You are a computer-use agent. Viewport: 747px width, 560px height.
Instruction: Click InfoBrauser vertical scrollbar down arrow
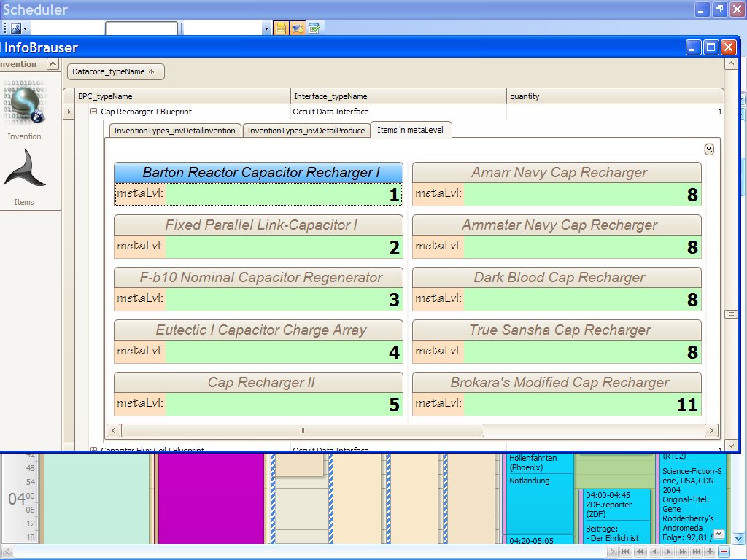pos(731,446)
